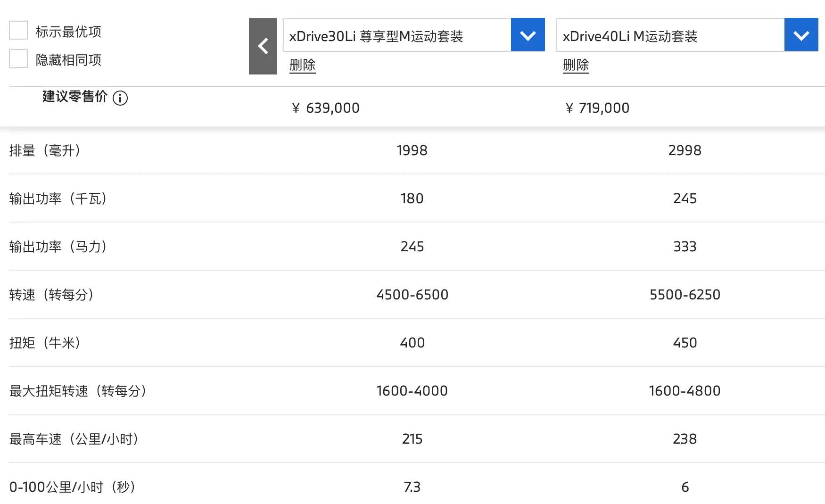The width and height of the screenshot is (825, 504).
Task: Click the 333 horsepower value
Action: (x=685, y=247)
